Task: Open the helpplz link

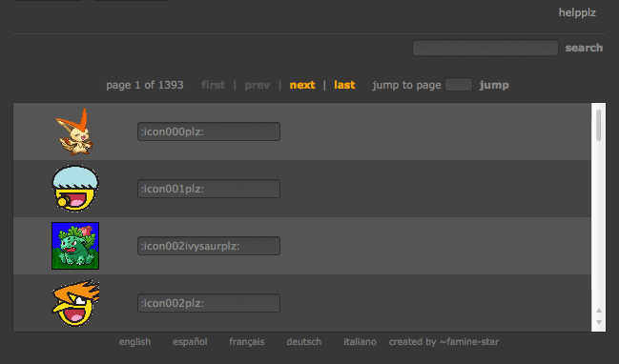Action: click(577, 12)
